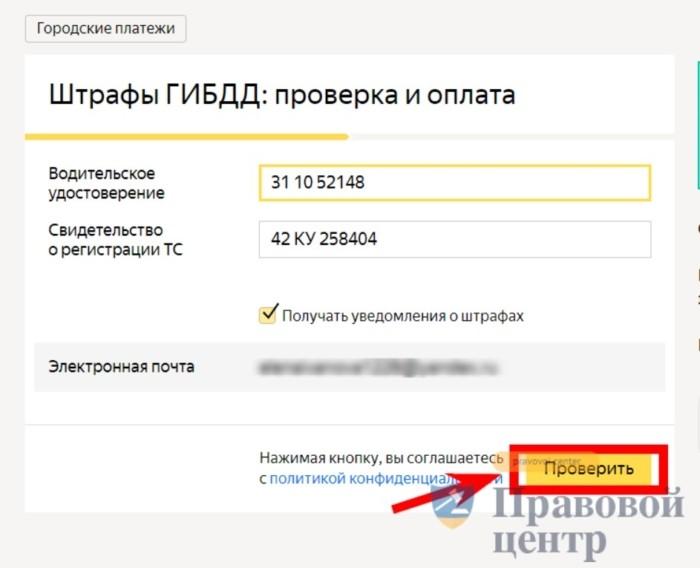Screen dimensions: 700x568
Task: Click the Правовой центр shield logo
Action: tap(452, 507)
